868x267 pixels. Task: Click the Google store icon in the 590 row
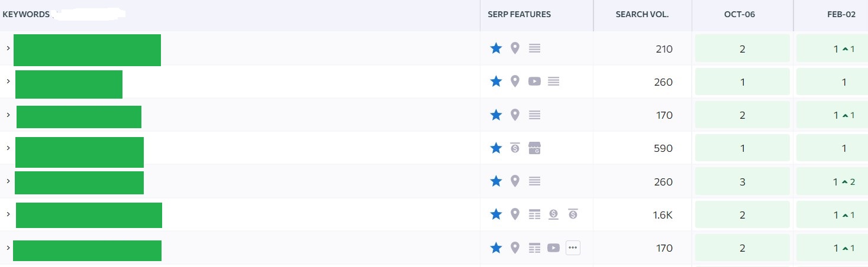pos(534,148)
